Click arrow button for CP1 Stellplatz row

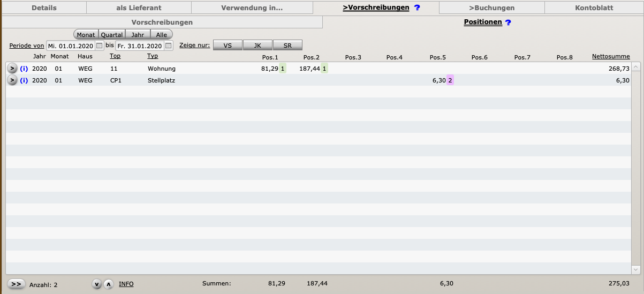(x=12, y=80)
